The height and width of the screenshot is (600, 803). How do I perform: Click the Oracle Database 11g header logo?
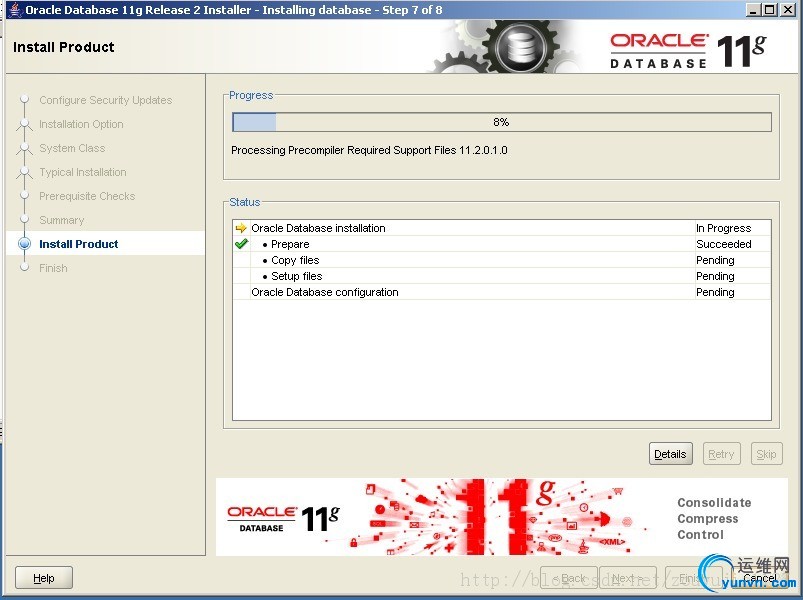(x=688, y=50)
